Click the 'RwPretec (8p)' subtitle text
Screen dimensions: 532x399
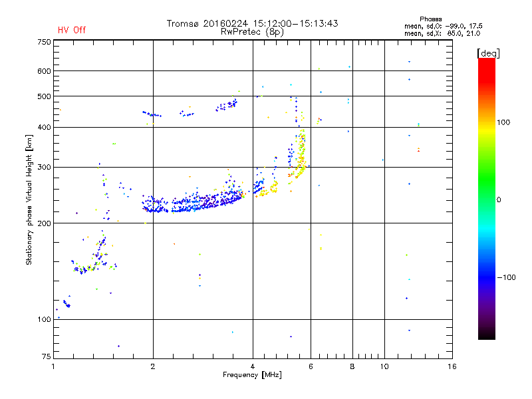coord(252,32)
